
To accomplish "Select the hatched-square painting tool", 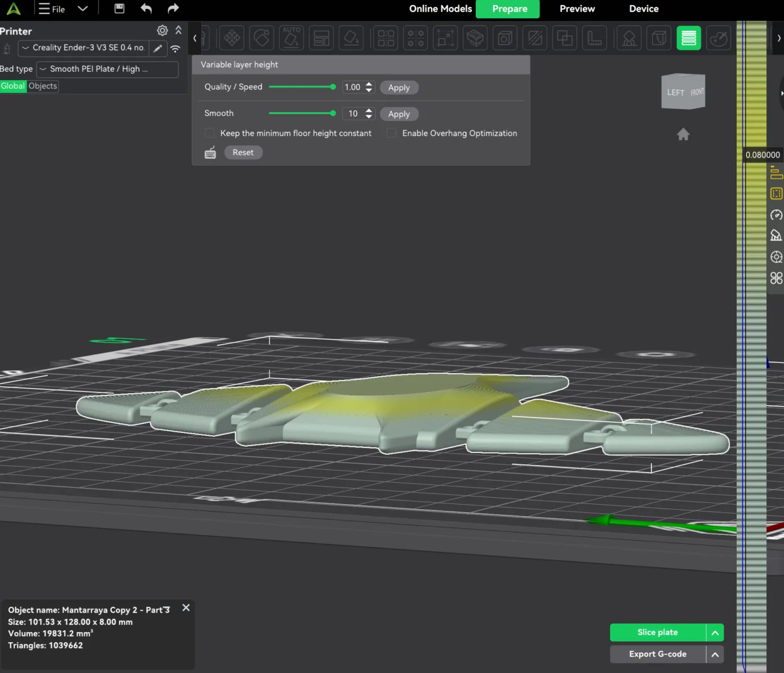I will pyautogui.click(x=535, y=38).
